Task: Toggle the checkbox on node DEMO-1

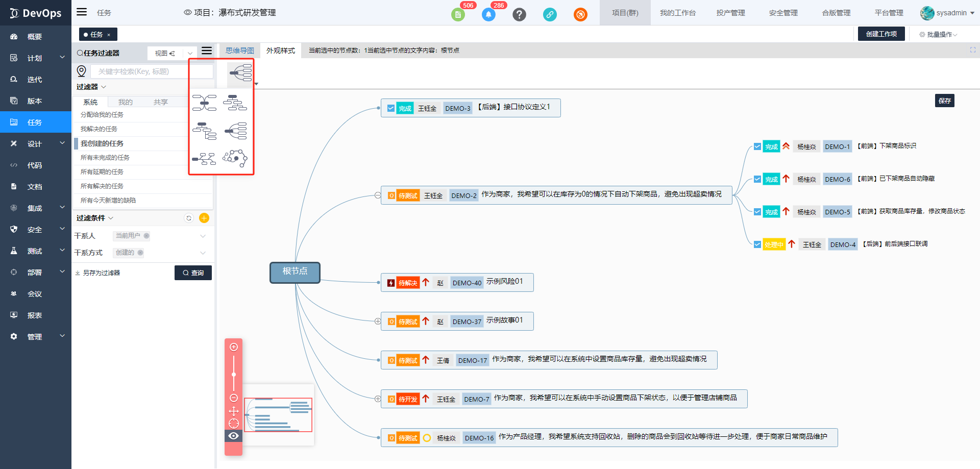Action: pos(757,146)
